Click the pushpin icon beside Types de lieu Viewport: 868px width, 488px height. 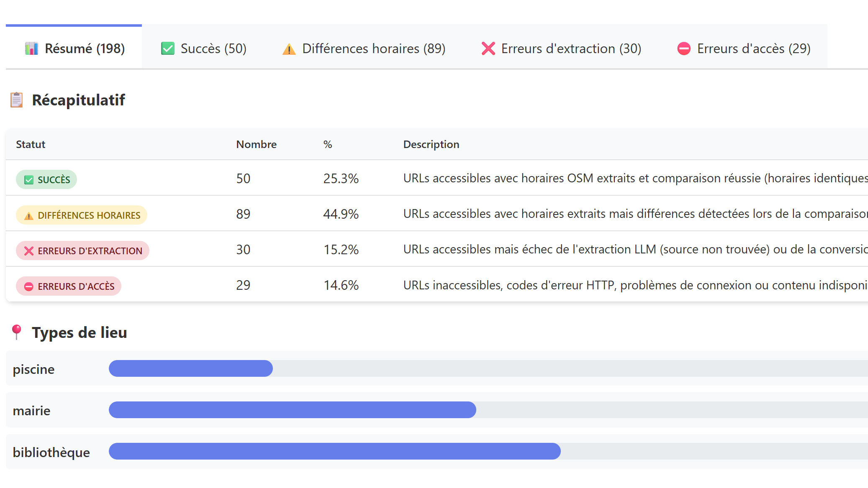click(x=16, y=332)
